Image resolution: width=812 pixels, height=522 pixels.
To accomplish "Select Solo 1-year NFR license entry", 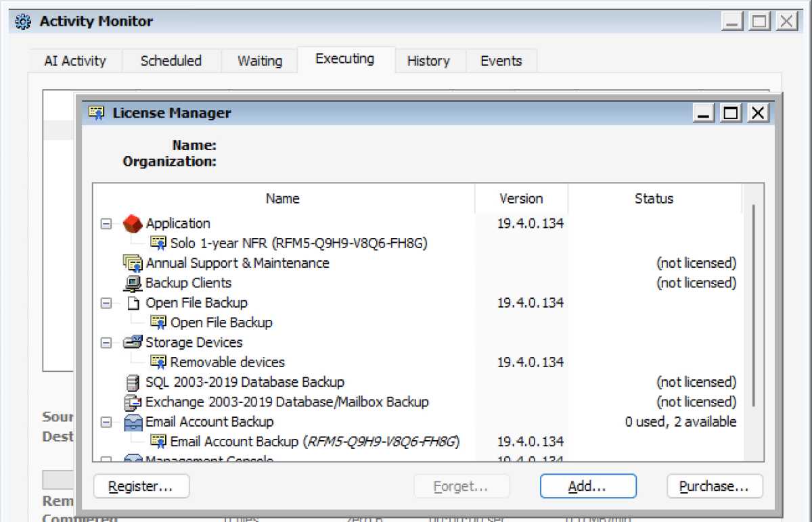I will coord(299,243).
